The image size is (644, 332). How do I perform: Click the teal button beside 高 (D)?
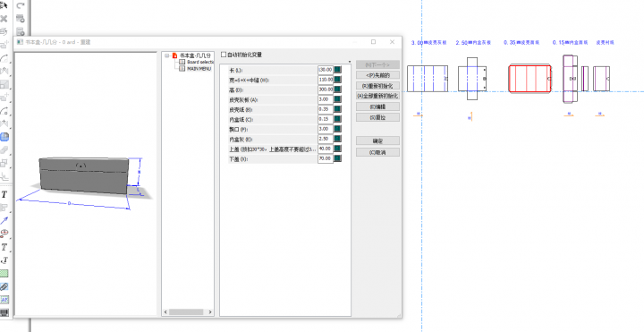(337, 89)
